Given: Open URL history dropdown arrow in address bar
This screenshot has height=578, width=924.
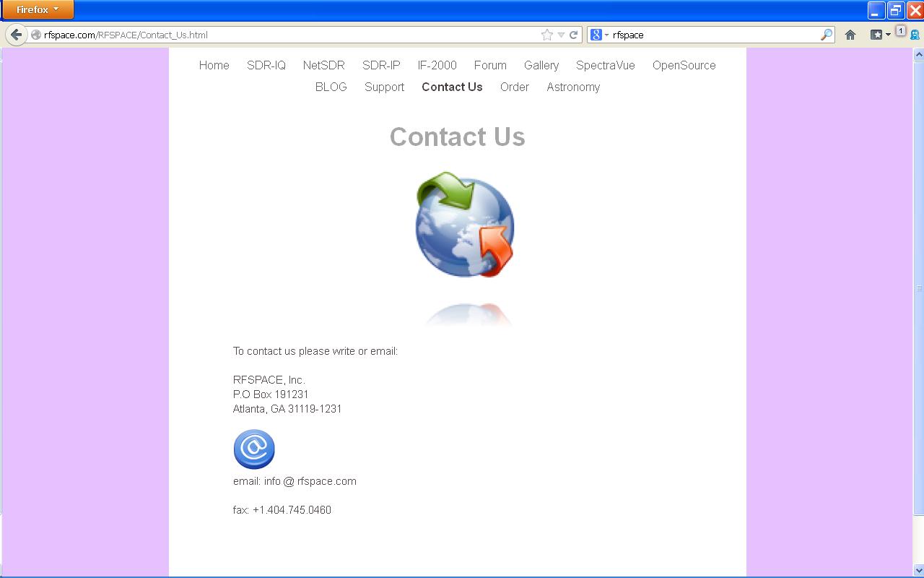Looking at the screenshot, I should [x=561, y=35].
